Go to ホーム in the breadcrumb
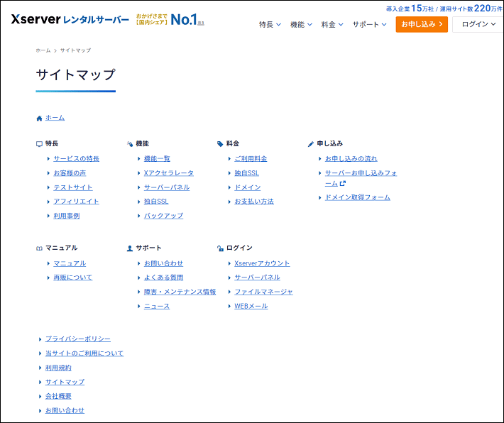The height and width of the screenshot is (423, 504). [x=43, y=50]
